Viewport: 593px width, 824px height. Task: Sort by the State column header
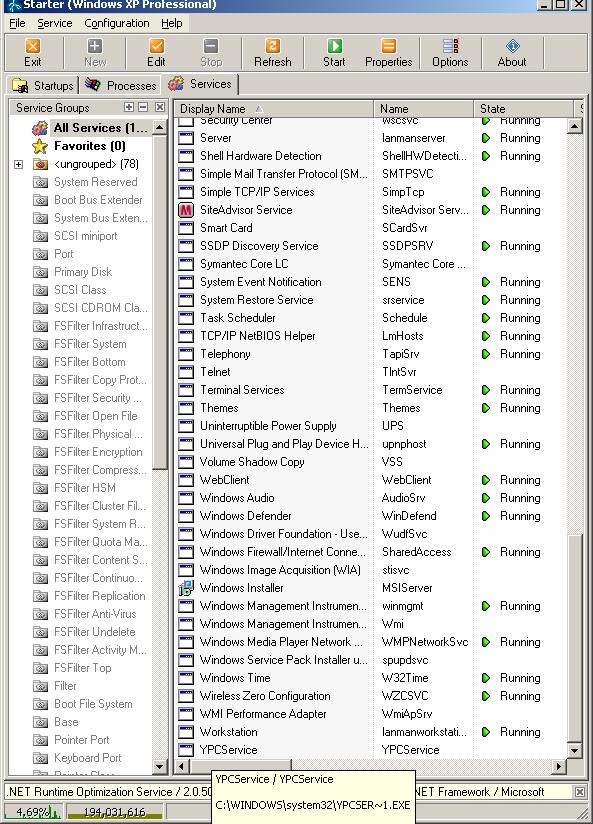523,109
